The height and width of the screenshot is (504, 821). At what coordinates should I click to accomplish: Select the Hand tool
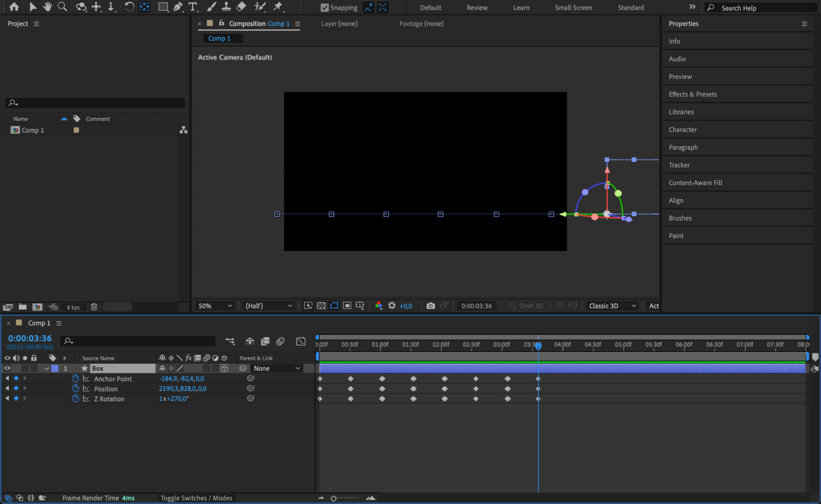click(x=48, y=7)
